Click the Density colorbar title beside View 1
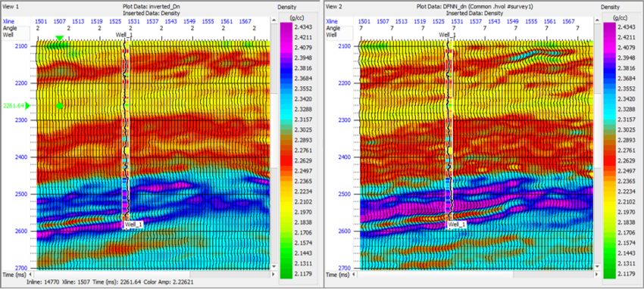 tap(286, 8)
